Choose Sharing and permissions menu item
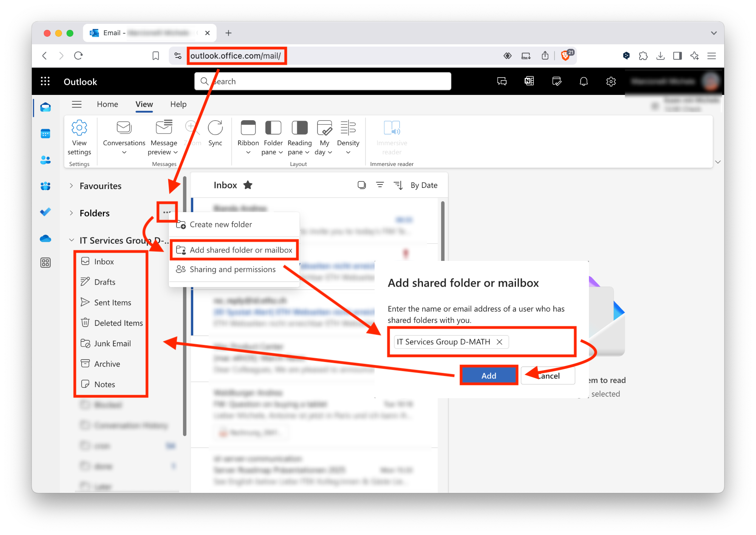756x535 pixels. 234,269
